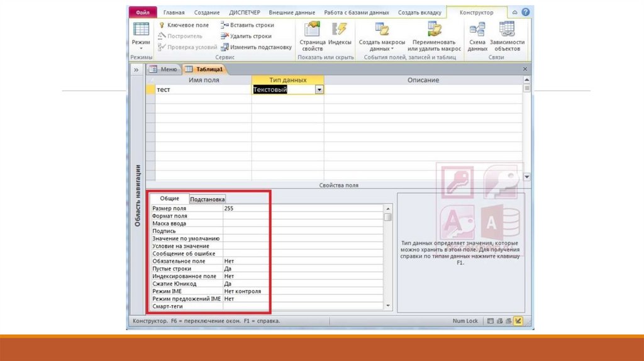Switch to the Подстановка tab
The image size is (644, 361).
[x=207, y=199]
